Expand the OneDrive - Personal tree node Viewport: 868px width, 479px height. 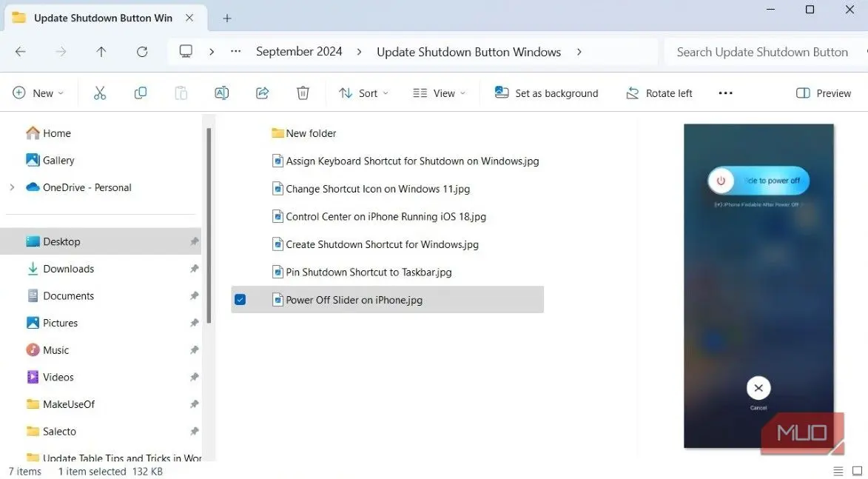pos(12,187)
